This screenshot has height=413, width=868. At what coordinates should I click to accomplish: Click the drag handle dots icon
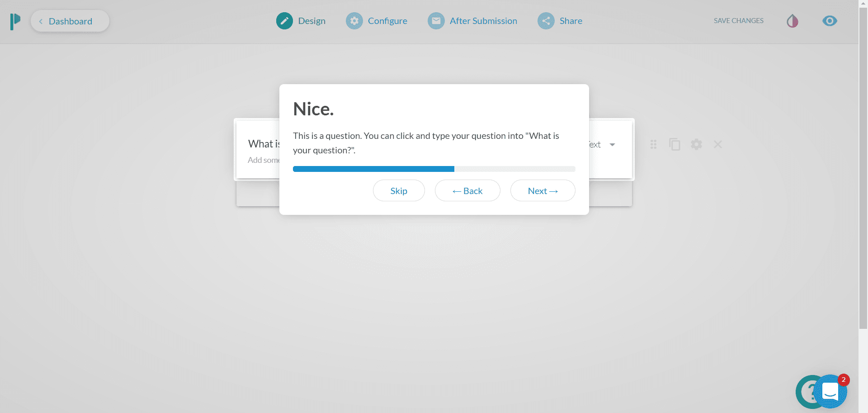point(653,144)
